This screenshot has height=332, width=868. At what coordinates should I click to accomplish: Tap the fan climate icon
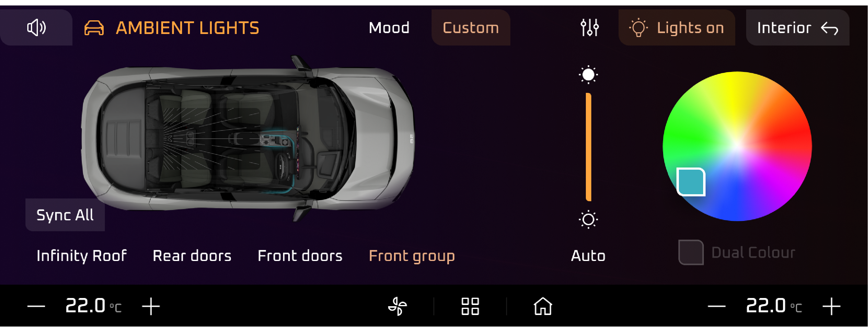pyautogui.click(x=398, y=307)
